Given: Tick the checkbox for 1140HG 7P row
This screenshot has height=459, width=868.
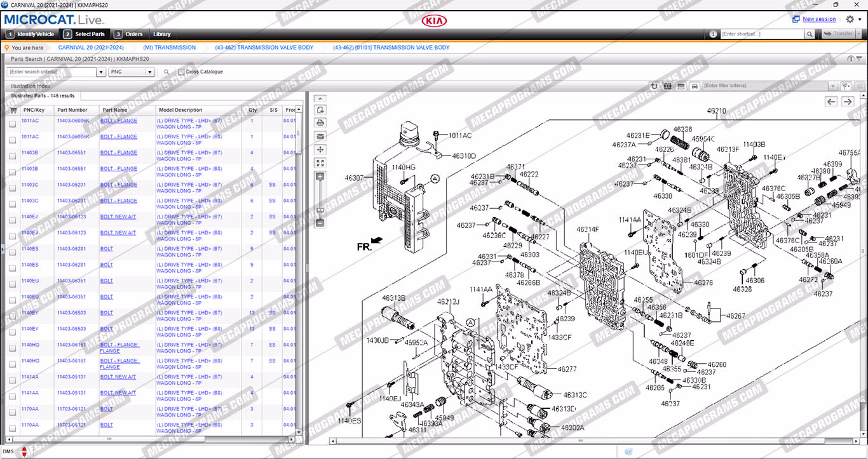Looking at the screenshot, I should coord(13,348).
